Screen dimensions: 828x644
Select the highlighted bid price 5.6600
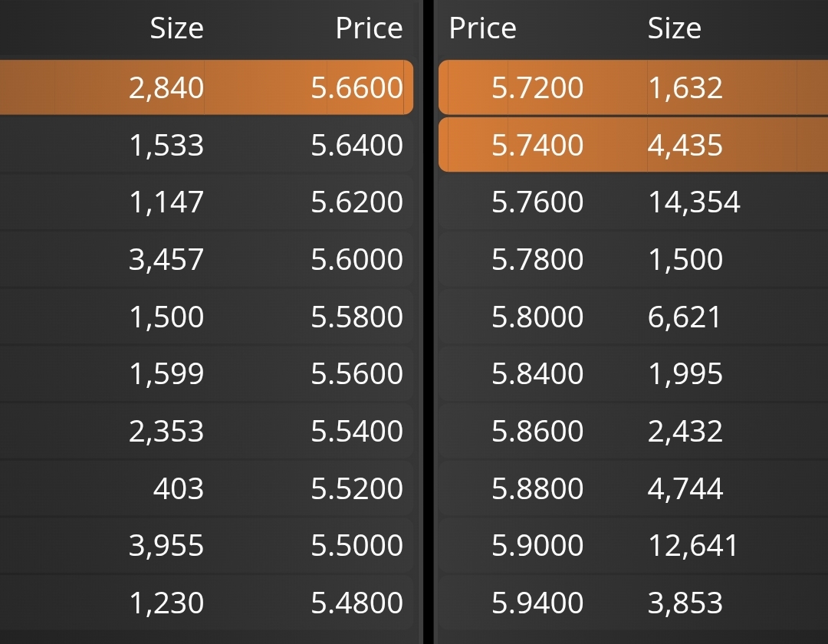357,87
